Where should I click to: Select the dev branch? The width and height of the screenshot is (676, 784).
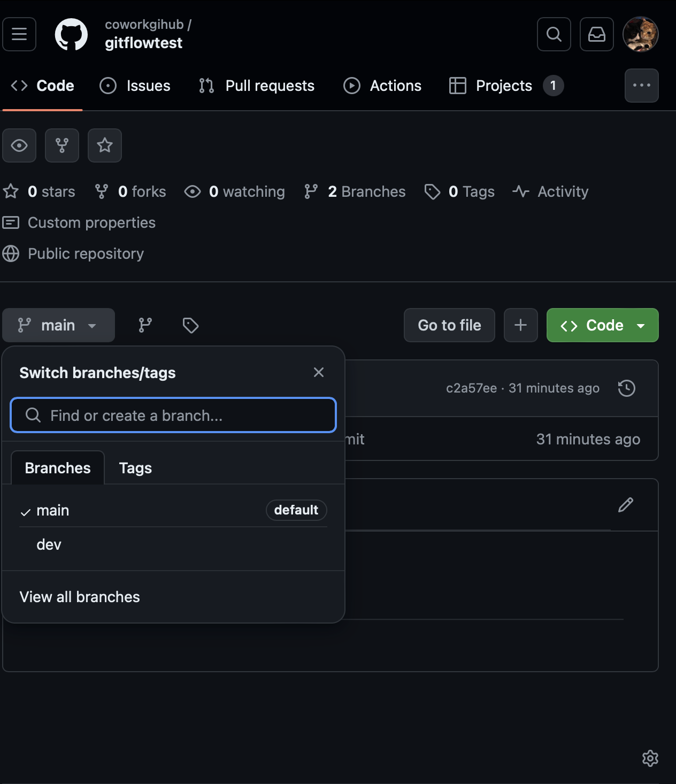coord(49,544)
